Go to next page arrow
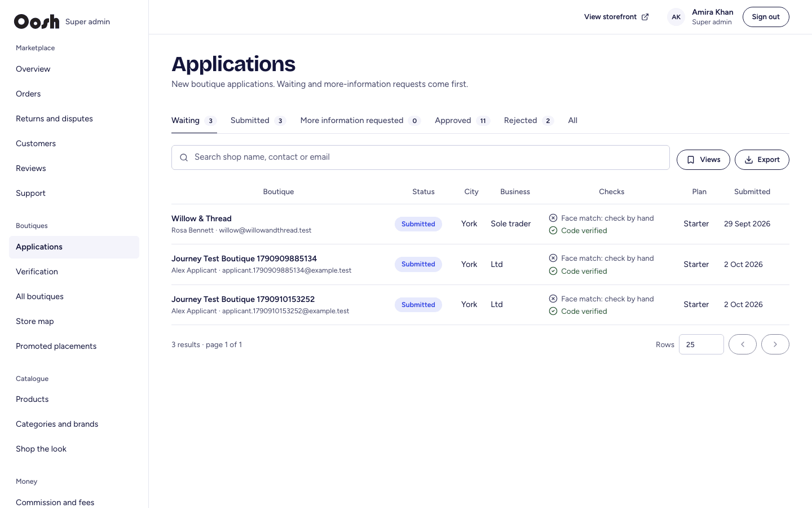The image size is (812, 508). click(x=775, y=344)
